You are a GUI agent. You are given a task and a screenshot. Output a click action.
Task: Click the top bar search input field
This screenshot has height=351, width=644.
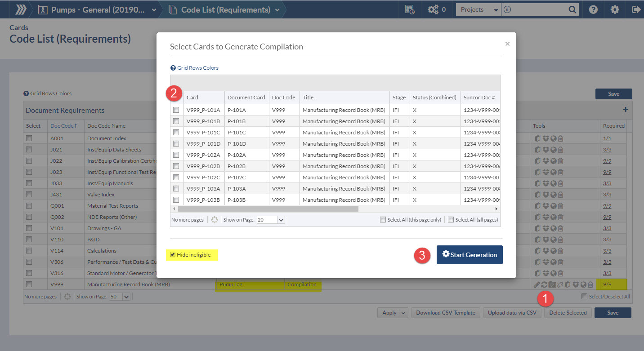coord(540,9)
